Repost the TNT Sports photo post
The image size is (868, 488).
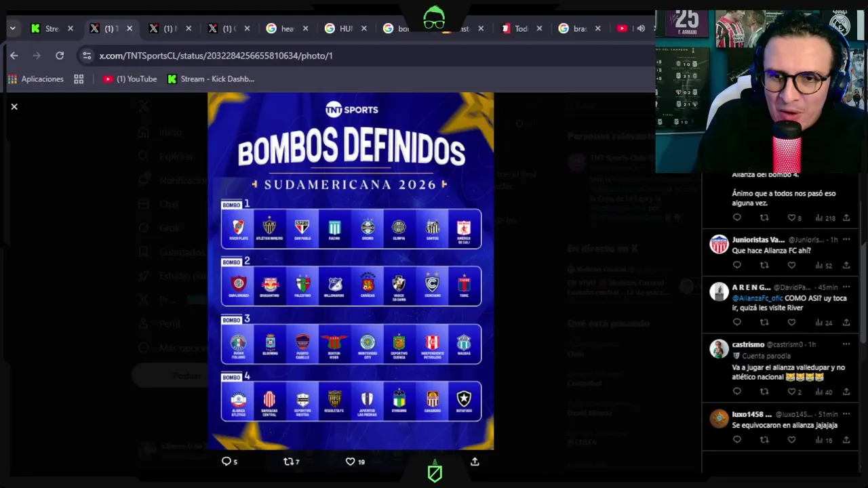[x=291, y=462]
